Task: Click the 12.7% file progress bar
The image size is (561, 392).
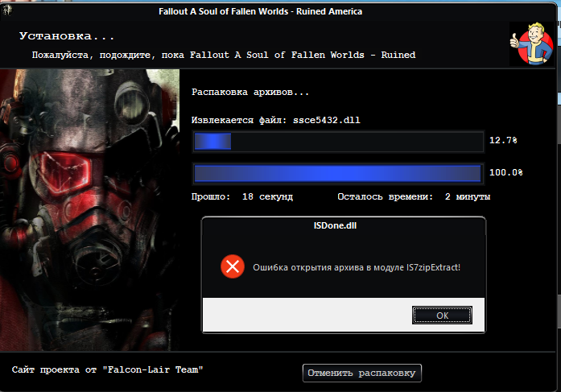Action: pyautogui.click(x=338, y=142)
